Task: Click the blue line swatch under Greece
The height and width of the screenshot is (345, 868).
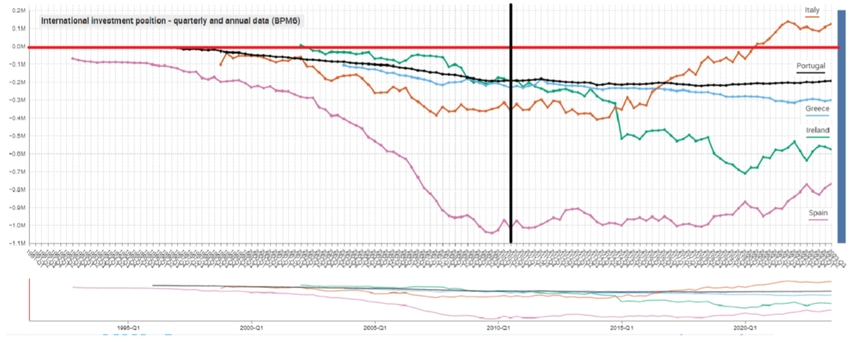Action: tap(817, 115)
